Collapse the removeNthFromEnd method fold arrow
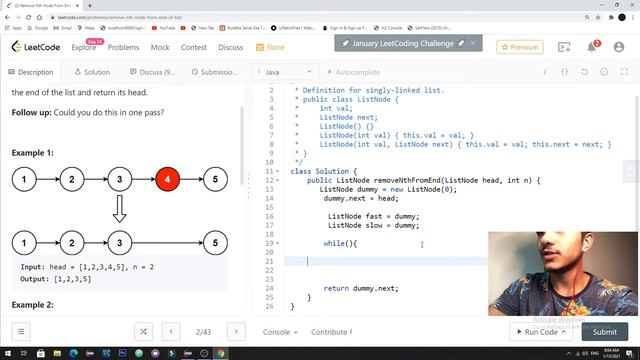The width and height of the screenshot is (640, 360). tap(278, 180)
